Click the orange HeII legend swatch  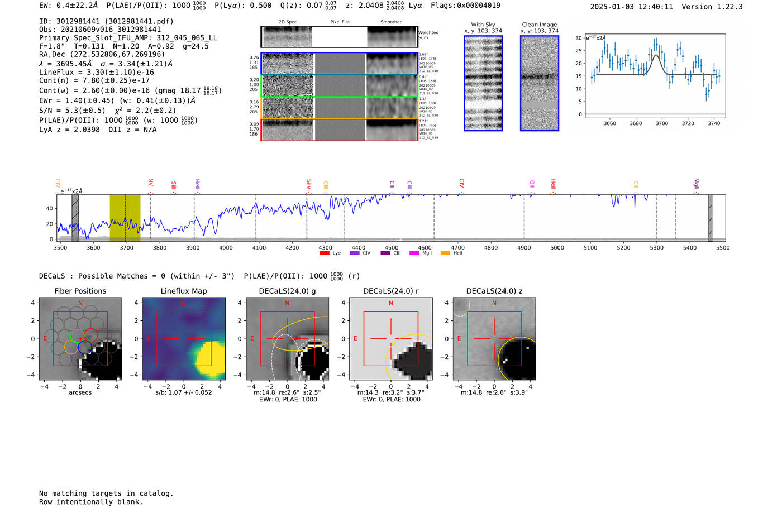(446, 253)
